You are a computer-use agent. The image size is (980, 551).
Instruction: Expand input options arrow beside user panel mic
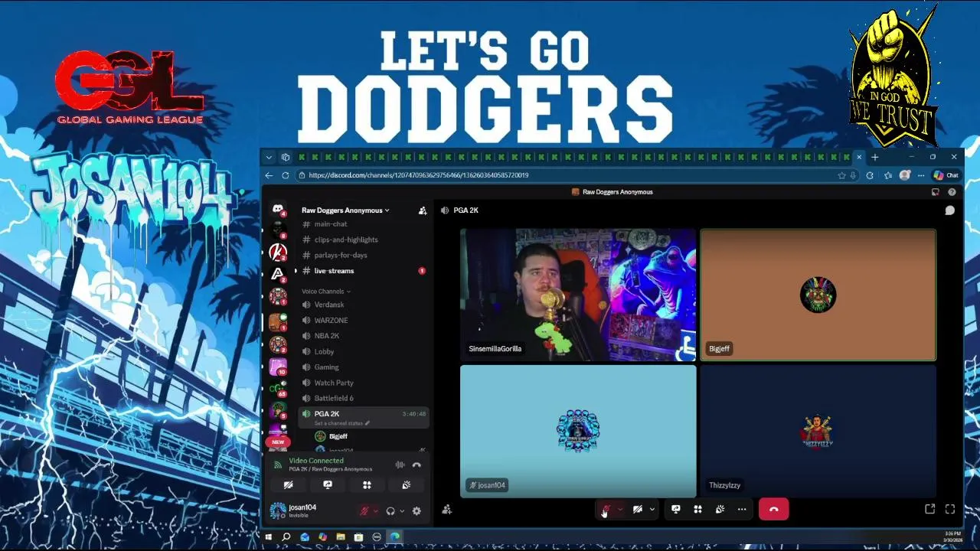375,511
